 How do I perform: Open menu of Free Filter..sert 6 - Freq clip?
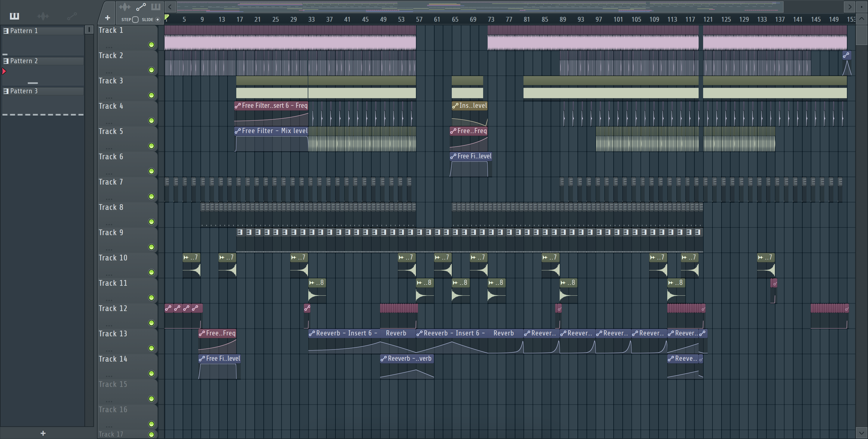[x=238, y=106]
